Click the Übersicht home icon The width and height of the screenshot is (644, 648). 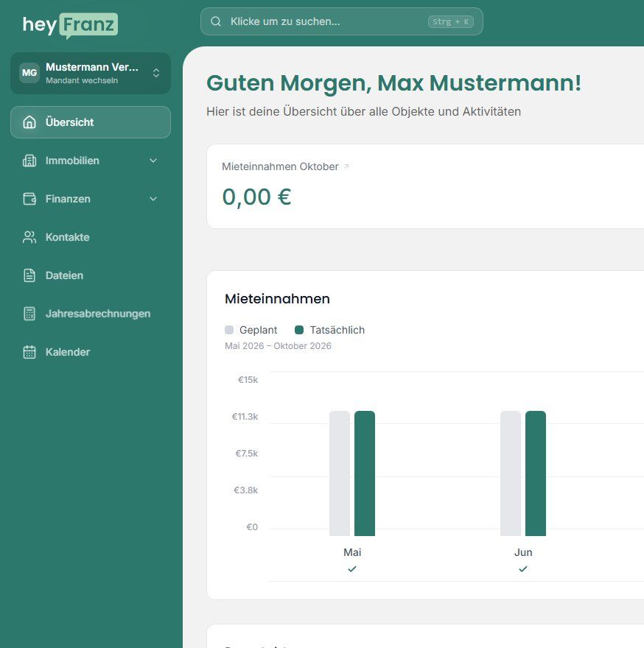[29, 122]
